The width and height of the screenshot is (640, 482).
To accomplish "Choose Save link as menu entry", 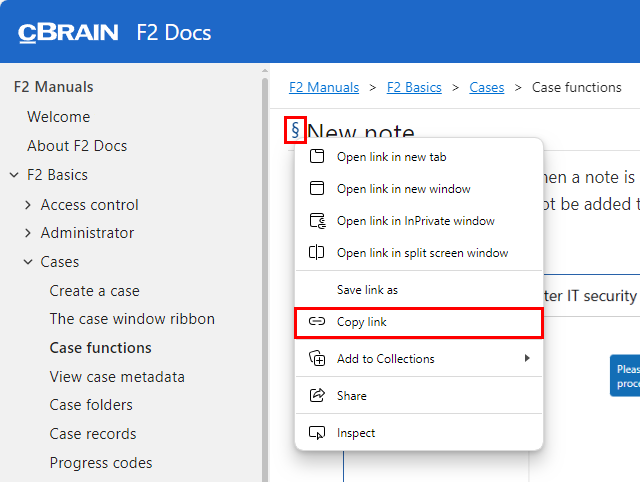I will point(367,289).
